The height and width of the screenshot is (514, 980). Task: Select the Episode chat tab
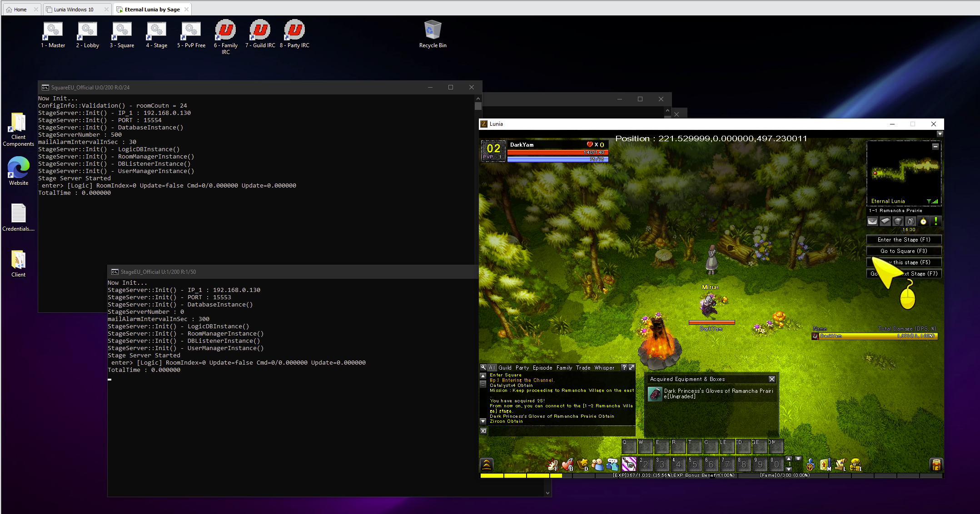click(x=542, y=368)
